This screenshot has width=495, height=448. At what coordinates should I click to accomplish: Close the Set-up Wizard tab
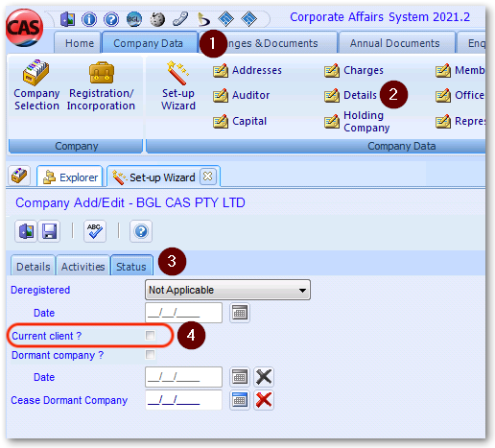point(208,177)
